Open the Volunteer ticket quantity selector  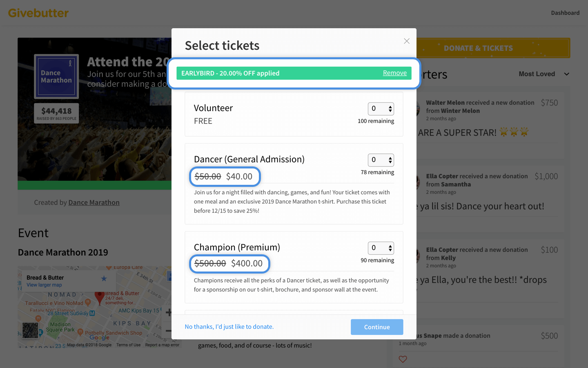pos(381,109)
